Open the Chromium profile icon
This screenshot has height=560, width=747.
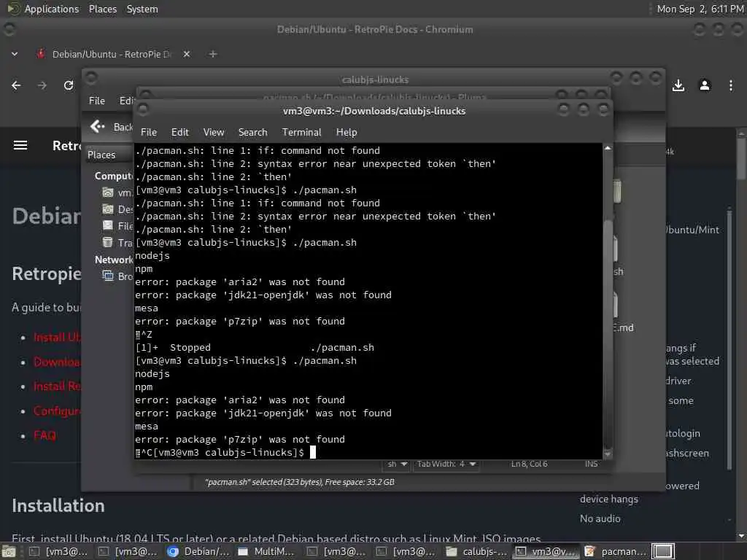[705, 85]
